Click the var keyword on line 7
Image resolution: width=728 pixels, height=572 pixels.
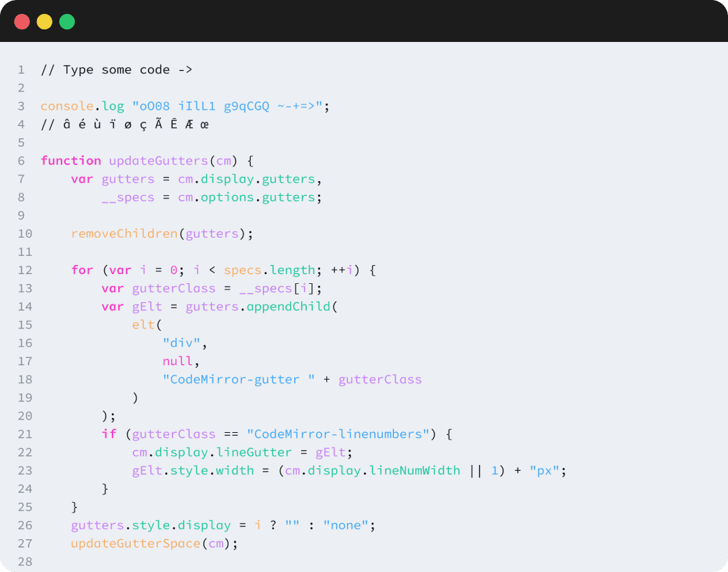tap(82, 178)
